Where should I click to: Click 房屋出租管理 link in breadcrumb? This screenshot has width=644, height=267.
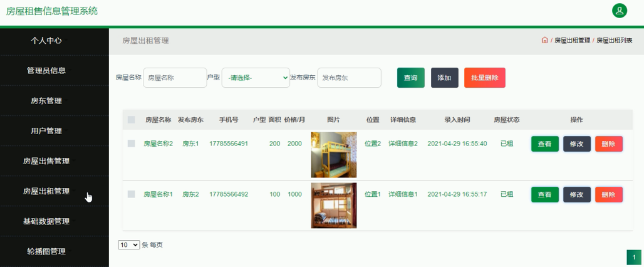pyautogui.click(x=572, y=40)
